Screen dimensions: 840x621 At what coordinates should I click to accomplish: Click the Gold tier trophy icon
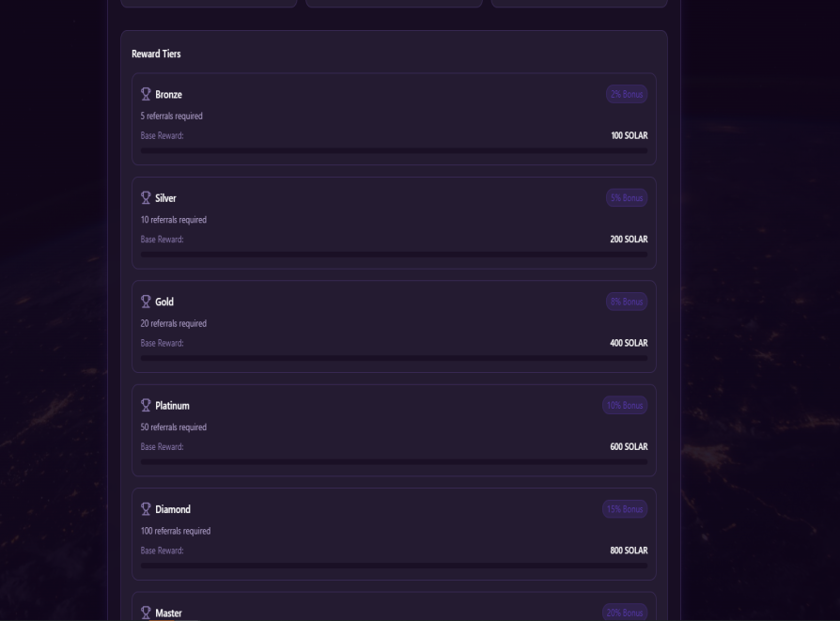click(x=146, y=302)
